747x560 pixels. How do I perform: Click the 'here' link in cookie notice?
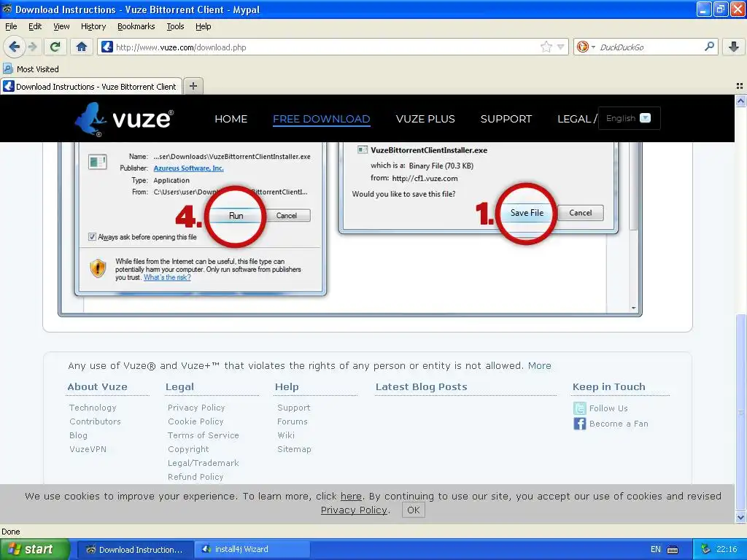pos(351,496)
